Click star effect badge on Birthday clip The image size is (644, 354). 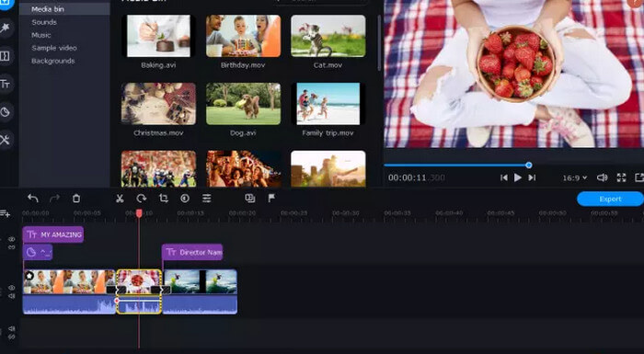[29, 276]
